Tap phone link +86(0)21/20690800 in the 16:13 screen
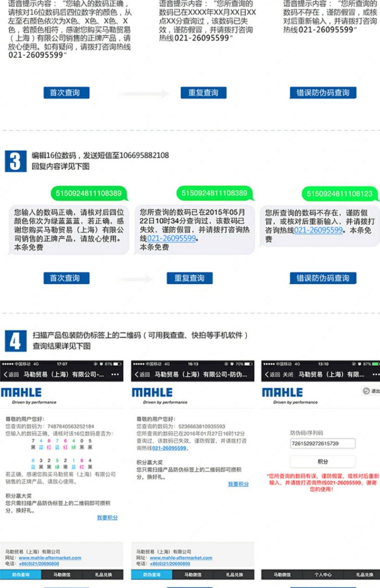Screen dimensions: 380x588 170,564
